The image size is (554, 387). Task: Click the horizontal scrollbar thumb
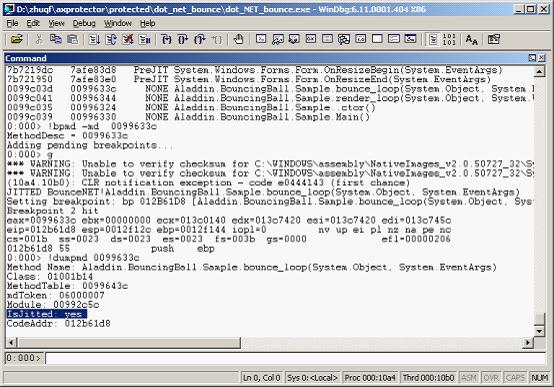pyautogui.click(x=129, y=342)
